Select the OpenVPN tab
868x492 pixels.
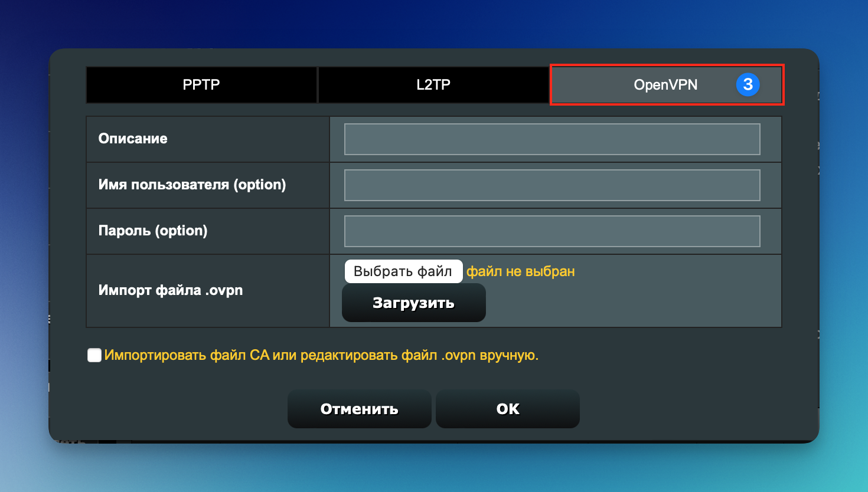pos(667,84)
